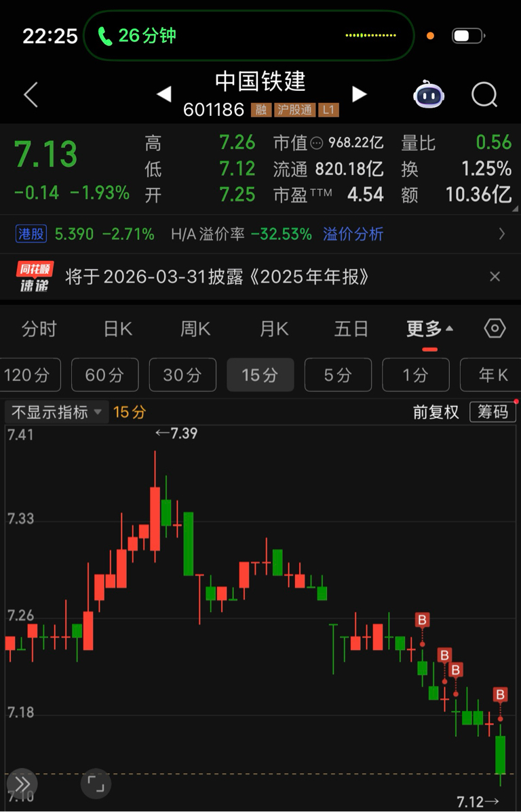
Task: Tap the turnover amount 10.36亿
Action: (x=478, y=195)
